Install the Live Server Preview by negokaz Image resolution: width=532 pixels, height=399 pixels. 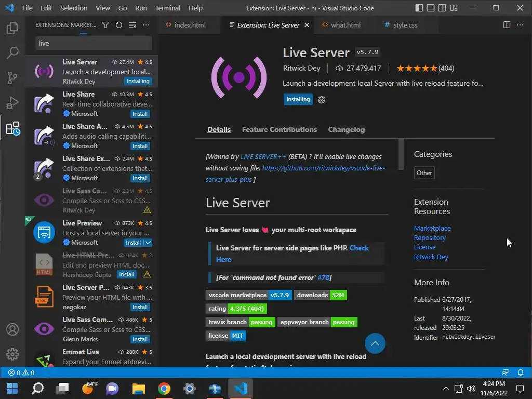click(x=140, y=307)
